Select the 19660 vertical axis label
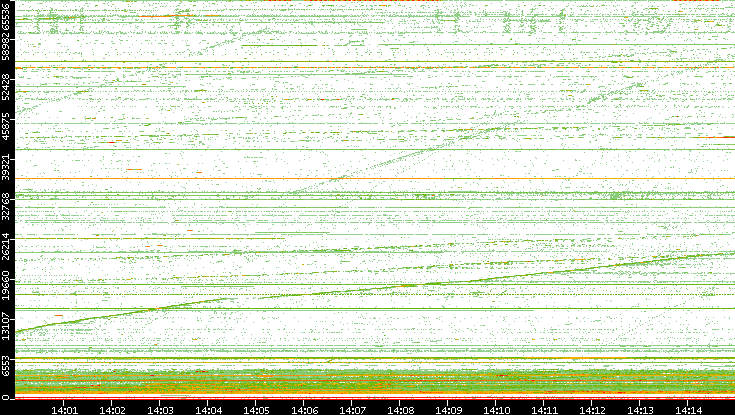The height and width of the screenshot is (415, 735). point(5,286)
